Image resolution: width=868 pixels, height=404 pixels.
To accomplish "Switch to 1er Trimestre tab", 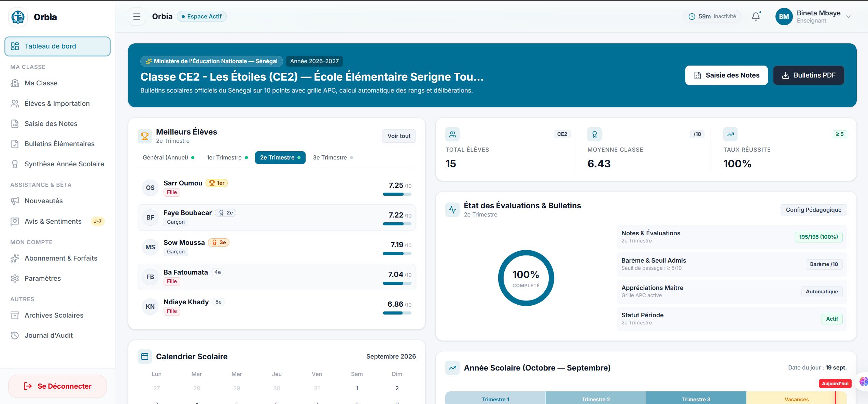I will click(x=227, y=157).
